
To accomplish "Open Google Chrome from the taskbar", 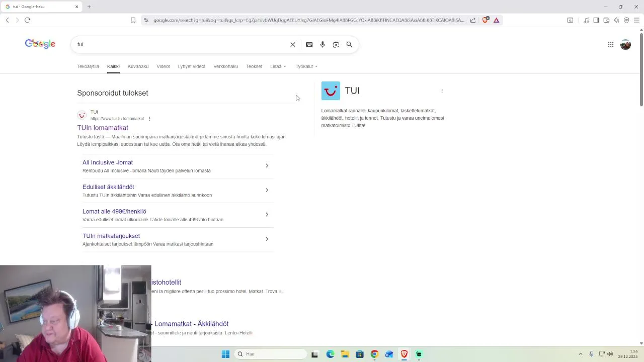I will point(374,354).
